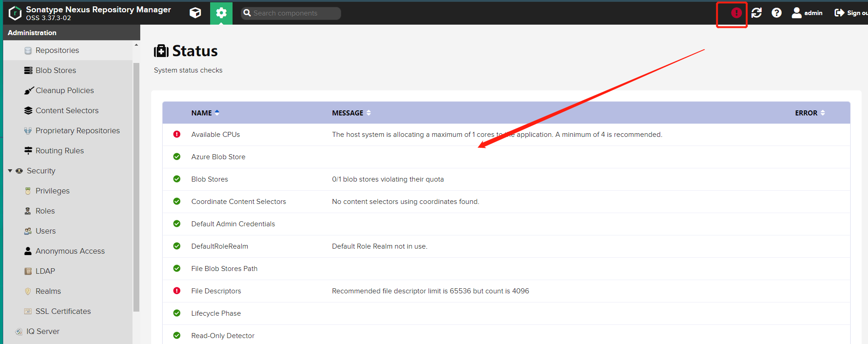Click the Search components field
The height and width of the screenshot is (344, 868).
click(295, 13)
